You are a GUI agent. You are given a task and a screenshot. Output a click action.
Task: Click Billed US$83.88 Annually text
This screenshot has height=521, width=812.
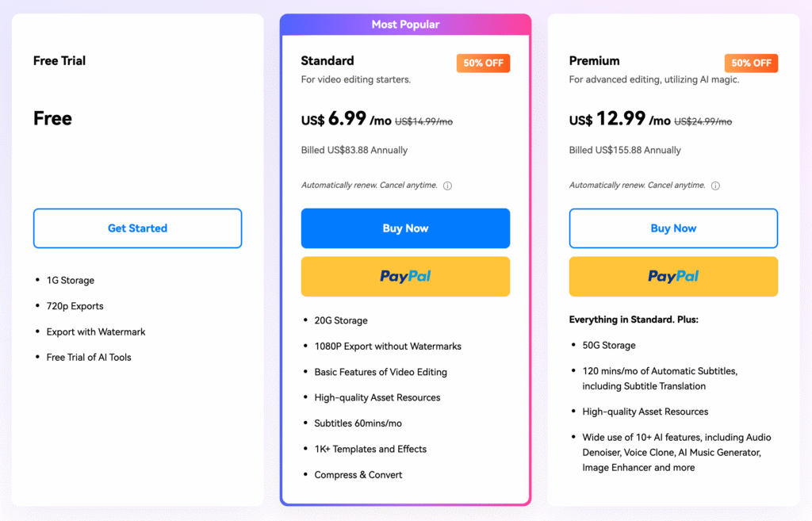point(354,150)
